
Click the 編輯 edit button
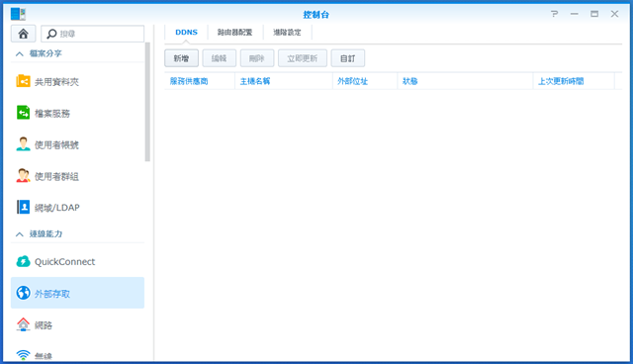(219, 58)
